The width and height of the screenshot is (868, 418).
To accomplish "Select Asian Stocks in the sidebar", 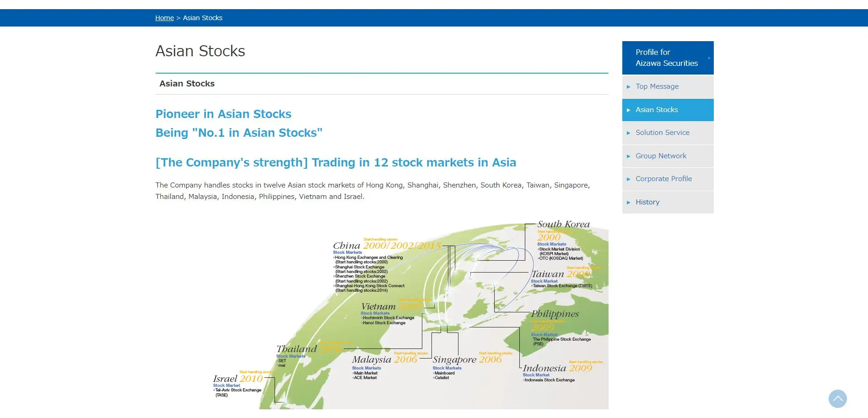I will pyautogui.click(x=668, y=110).
